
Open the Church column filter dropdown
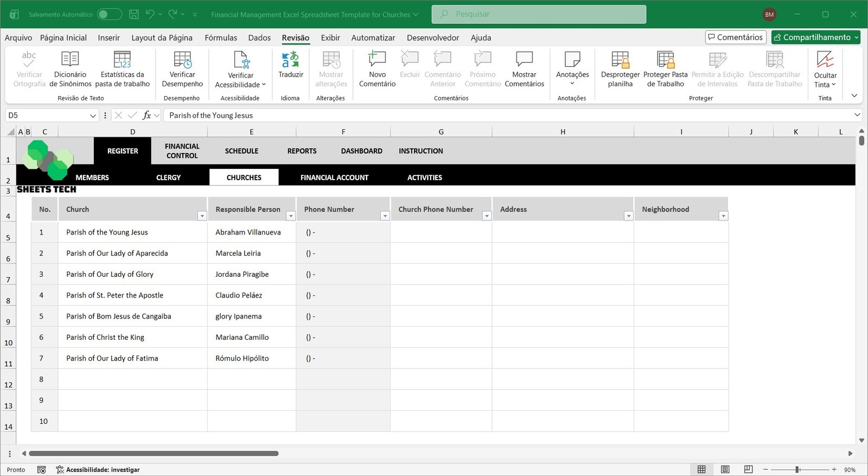point(202,216)
